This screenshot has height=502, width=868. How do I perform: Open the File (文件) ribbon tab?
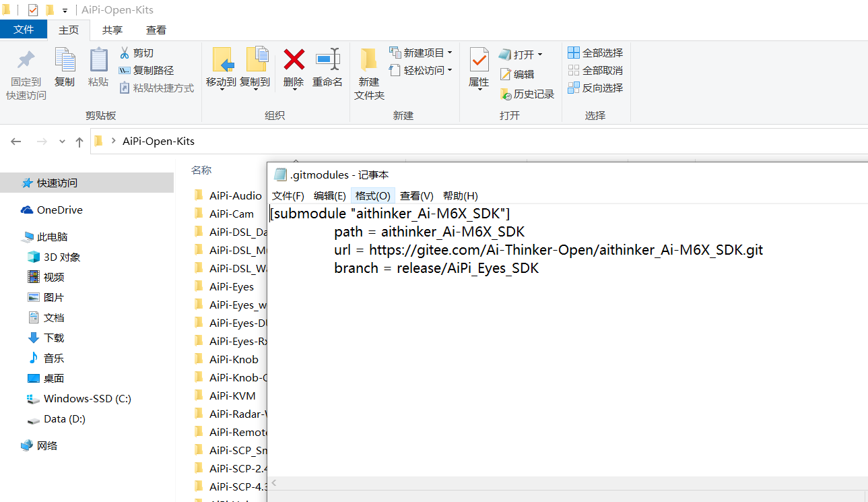[24, 30]
